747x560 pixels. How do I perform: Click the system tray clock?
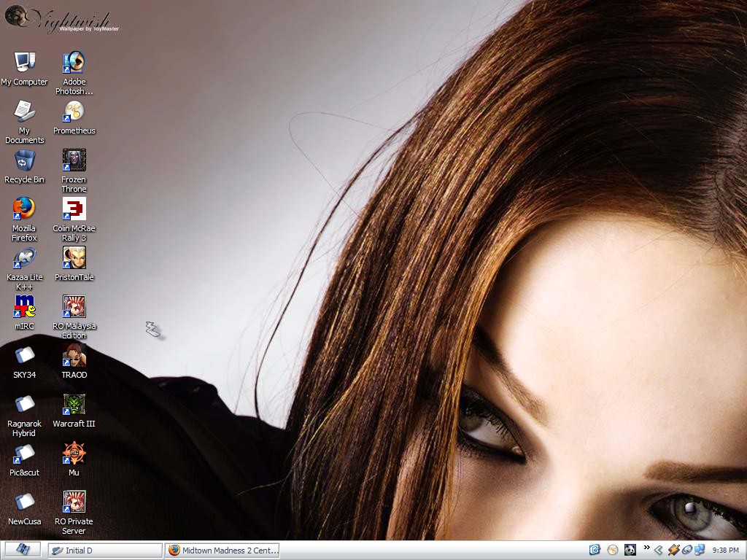[725, 551]
